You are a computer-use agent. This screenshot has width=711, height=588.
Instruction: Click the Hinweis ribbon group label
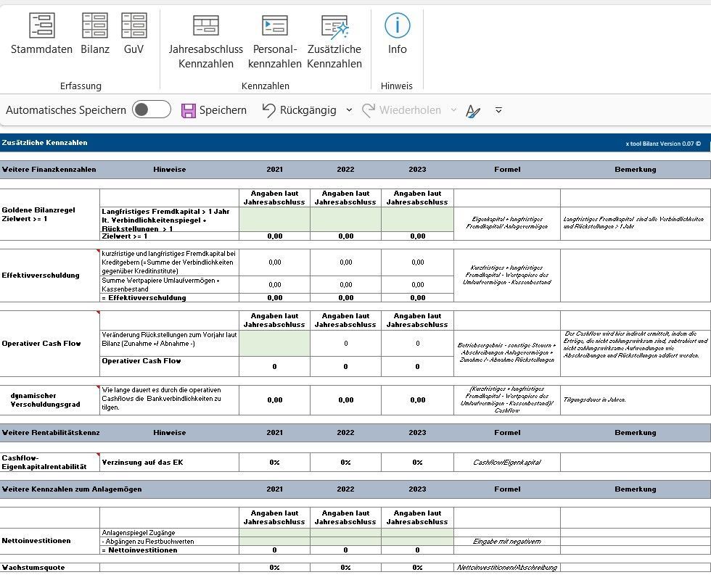tap(397, 86)
